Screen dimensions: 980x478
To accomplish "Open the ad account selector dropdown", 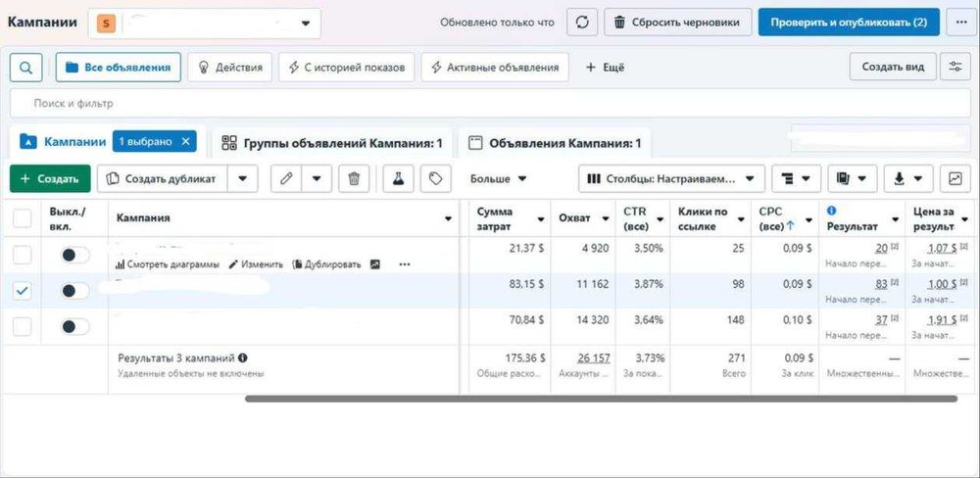I will tap(205, 24).
